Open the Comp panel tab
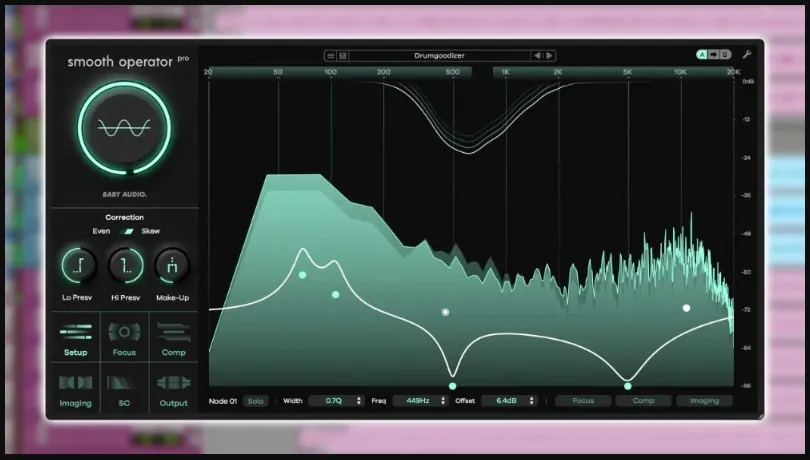This screenshot has width=810, height=460. click(174, 338)
